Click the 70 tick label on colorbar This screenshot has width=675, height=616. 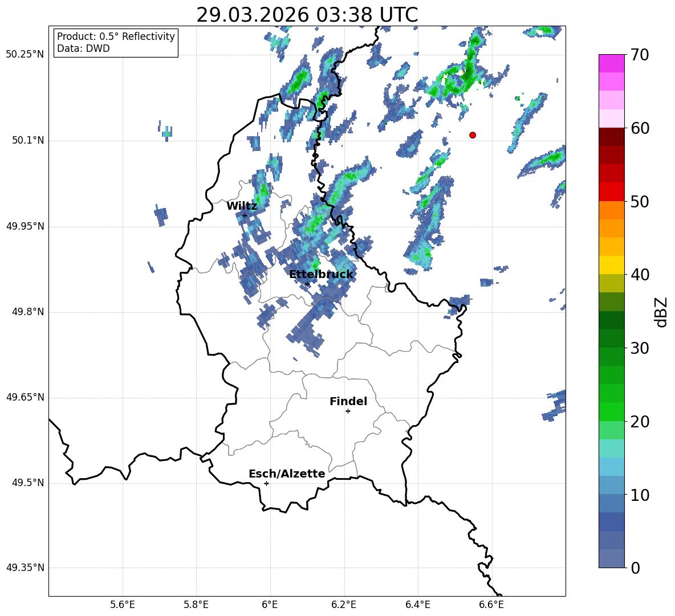tap(640, 55)
